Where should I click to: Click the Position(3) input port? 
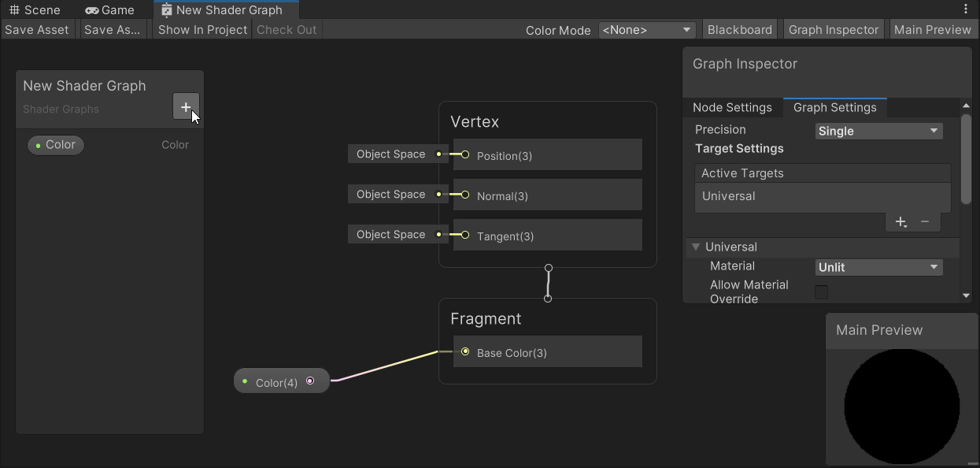pos(465,155)
